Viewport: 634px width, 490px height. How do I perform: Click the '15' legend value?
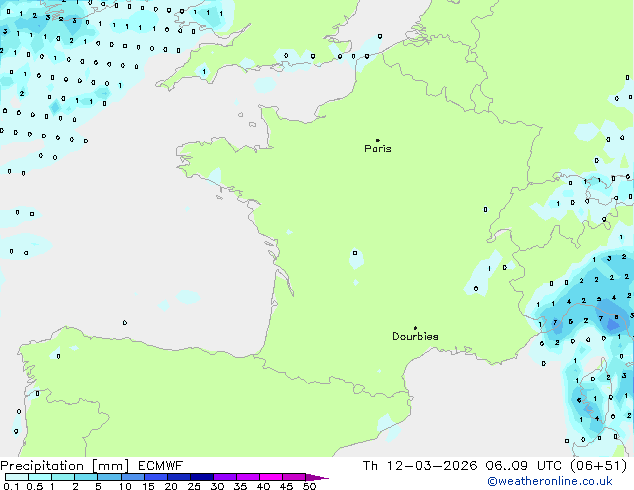tap(148, 486)
